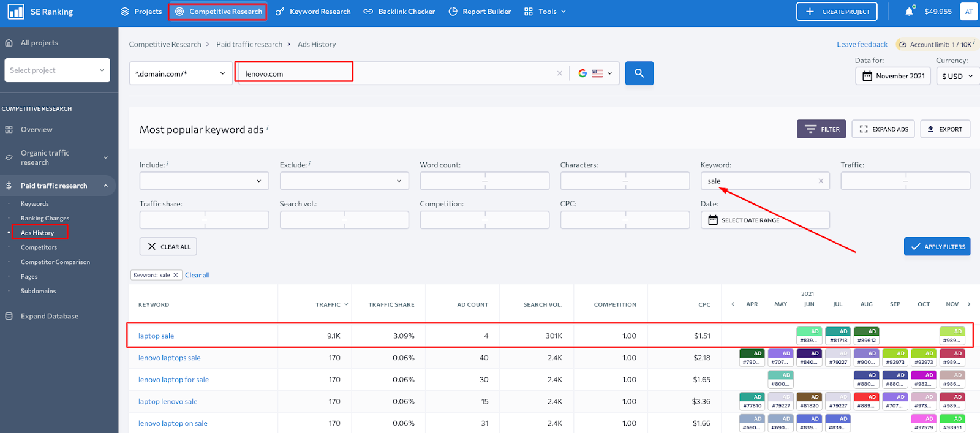Click the SE Ranking logo icon
The height and width of the screenshot is (433, 980).
[x=16, y=12]
